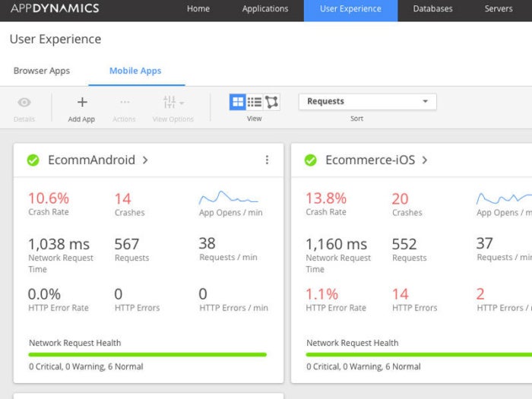Image resolution: width=532 pixels, height=399 pixels.
Task: Select the User Experience menu
Action: point(350,10)
